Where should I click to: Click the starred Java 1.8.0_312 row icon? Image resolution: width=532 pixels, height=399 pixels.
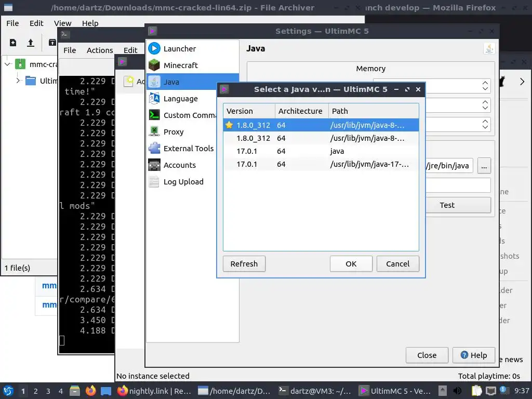click(229, 125)
